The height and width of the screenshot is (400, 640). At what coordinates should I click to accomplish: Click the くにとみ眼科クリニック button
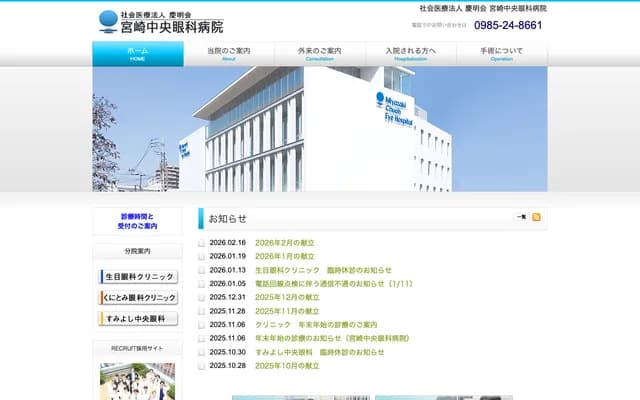coord(139,298)
